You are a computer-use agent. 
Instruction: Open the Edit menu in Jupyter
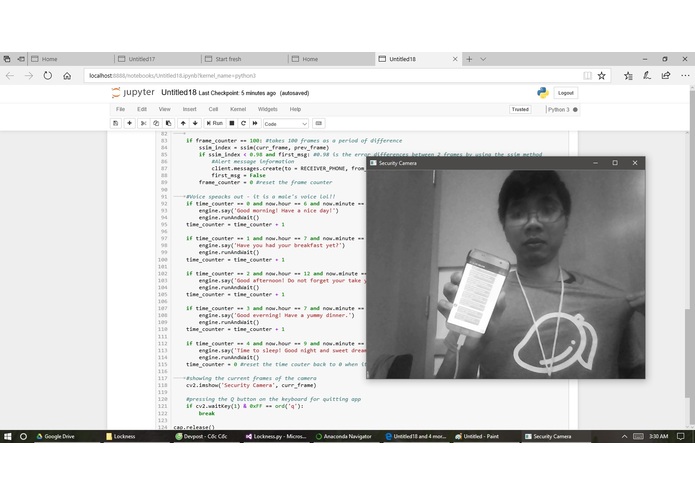(142, 109)
